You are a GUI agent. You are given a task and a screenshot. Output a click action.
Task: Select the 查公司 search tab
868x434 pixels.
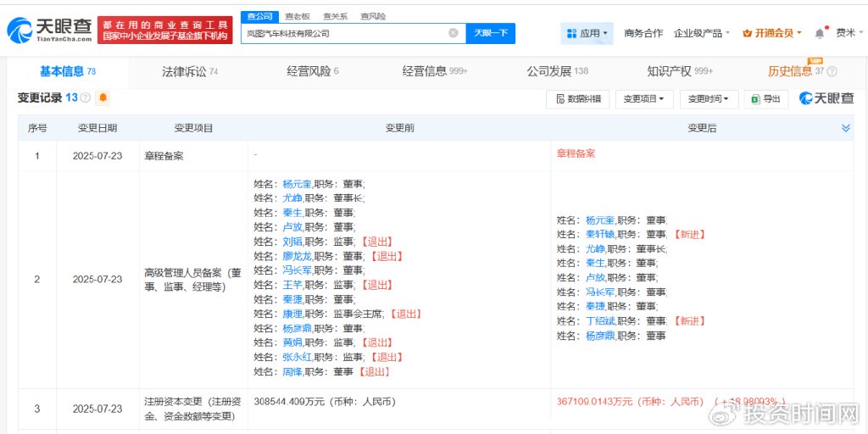click(259, 16)
